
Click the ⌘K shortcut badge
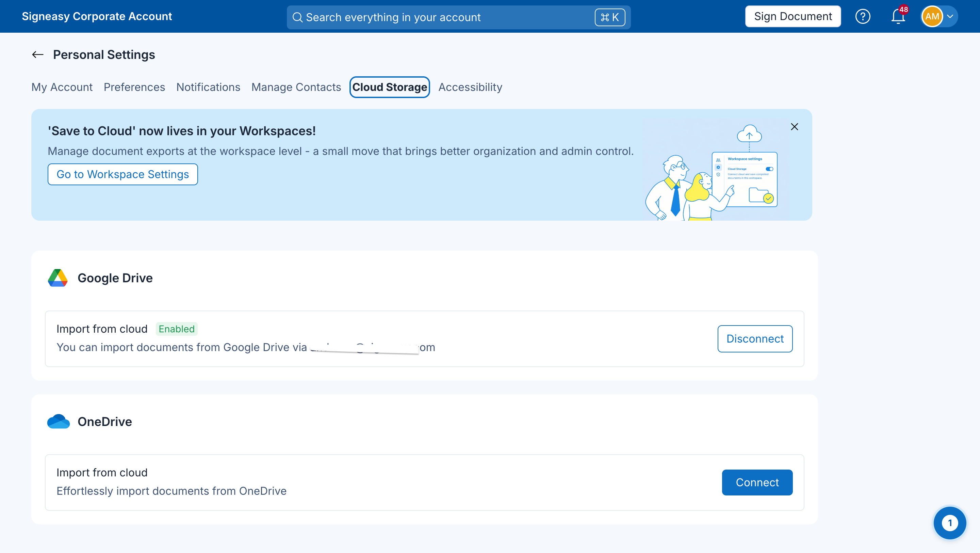[x=610, y=17]
